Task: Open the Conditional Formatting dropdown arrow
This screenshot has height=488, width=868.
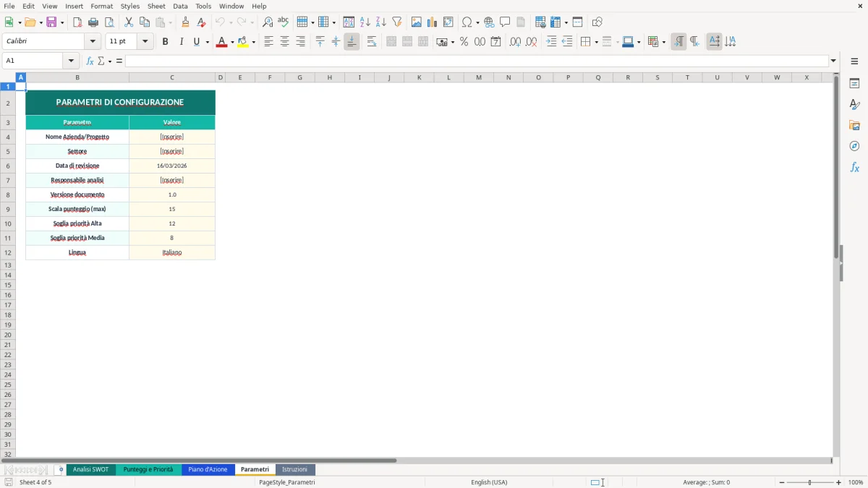Action: coord(663,42)
